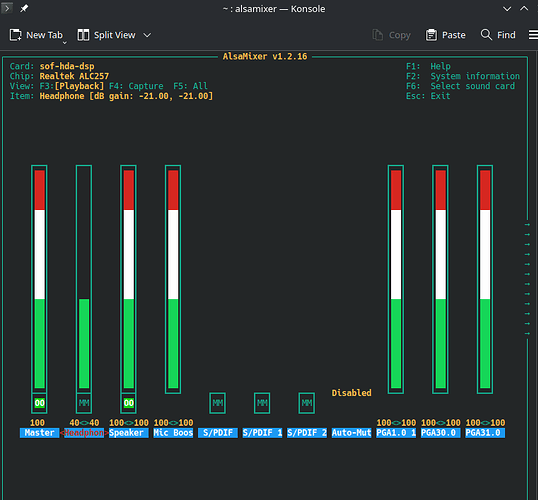This screenshot has width=538, height=500.
Task: Select the S/PDIF 1 channel label
Action: point(262,433)
